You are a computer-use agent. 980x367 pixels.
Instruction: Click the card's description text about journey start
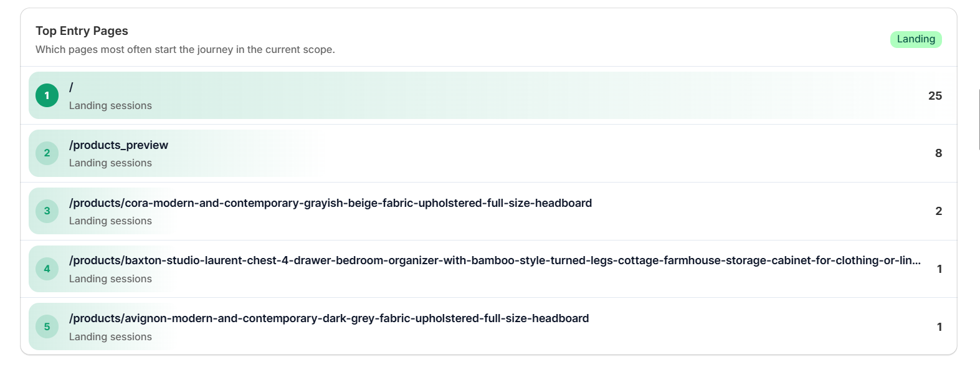[185, 50]
